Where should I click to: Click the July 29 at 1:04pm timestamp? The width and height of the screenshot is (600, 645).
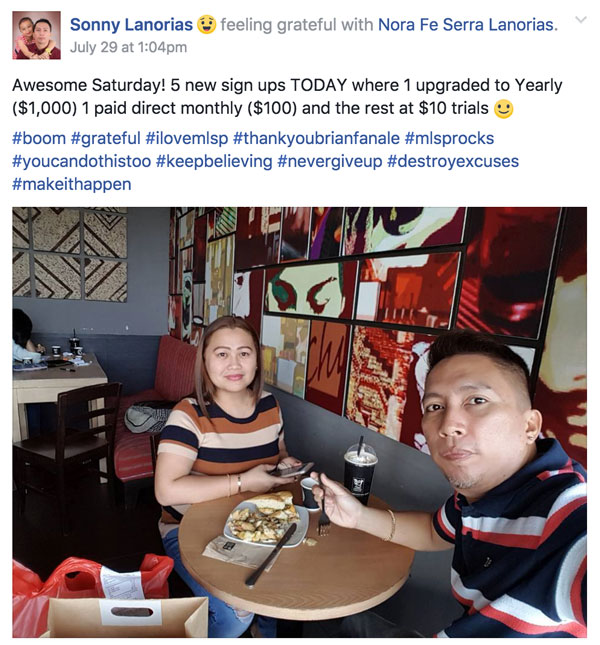[x=128, y=47]
